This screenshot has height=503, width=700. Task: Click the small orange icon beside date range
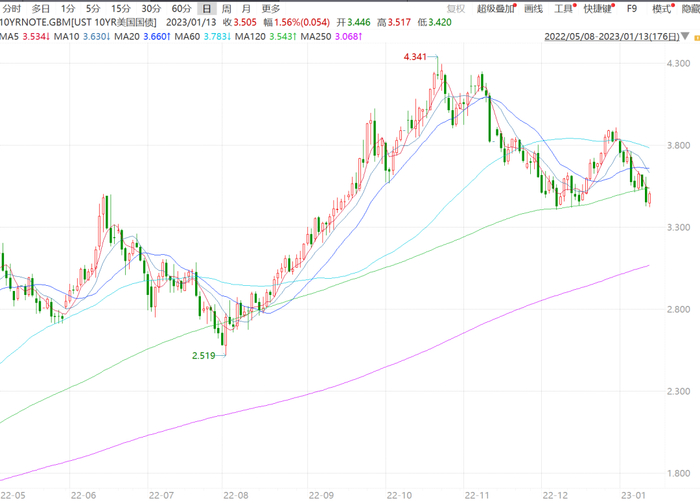coord(696,38)
